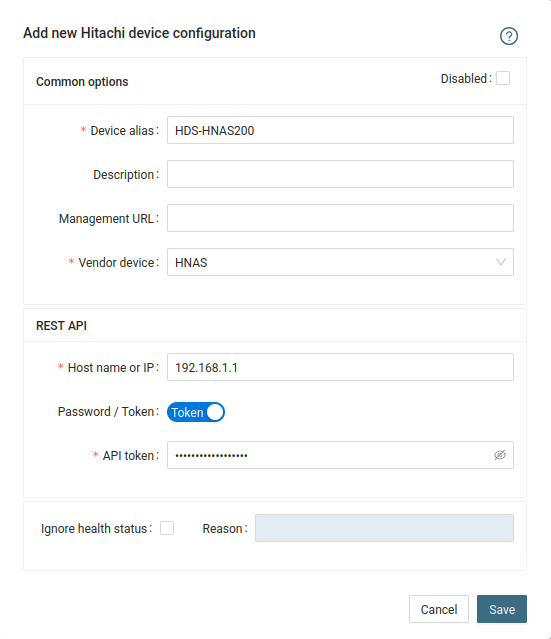
Task: Click the Vendor device chevron arrow
Action: click(x=500, y=262)
